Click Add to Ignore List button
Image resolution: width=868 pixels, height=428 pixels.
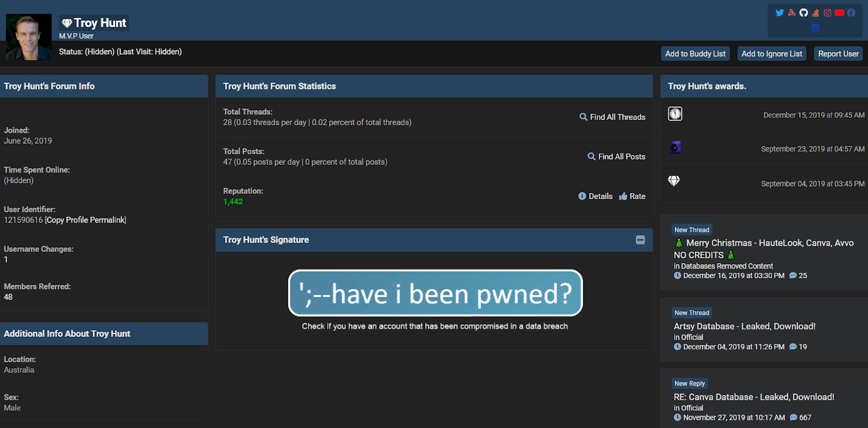coord(771,54)
